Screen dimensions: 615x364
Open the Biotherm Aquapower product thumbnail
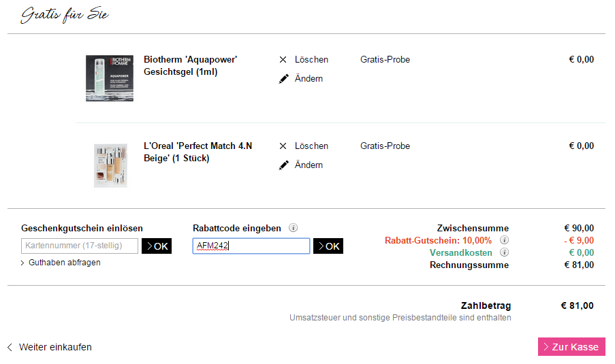[110, 78]
